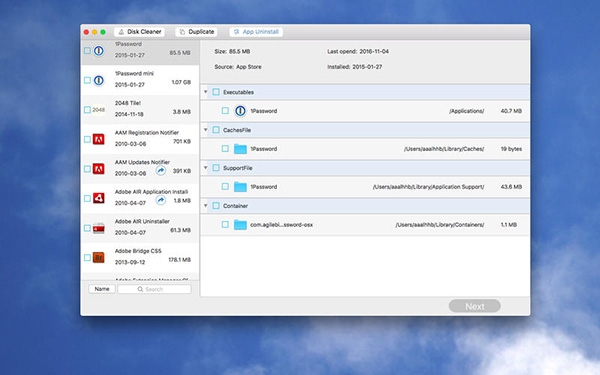The image size is (600, 375).
Task: Collapse the Container section triangle
Action: coord(205,205)
